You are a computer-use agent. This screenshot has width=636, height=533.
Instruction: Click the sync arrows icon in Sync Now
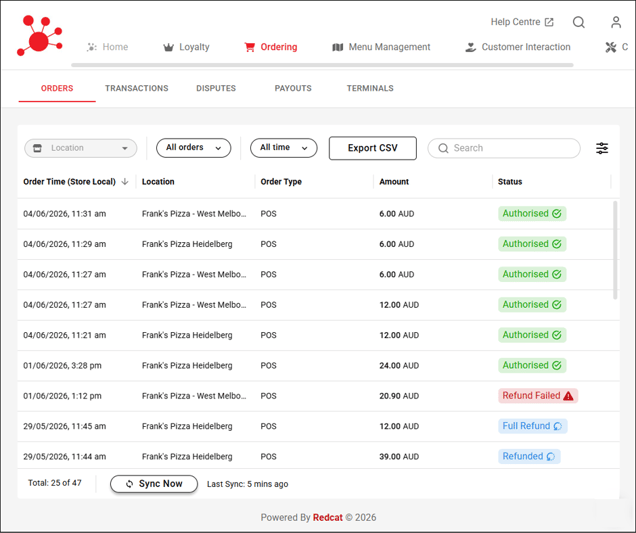[x=129, y=484]
